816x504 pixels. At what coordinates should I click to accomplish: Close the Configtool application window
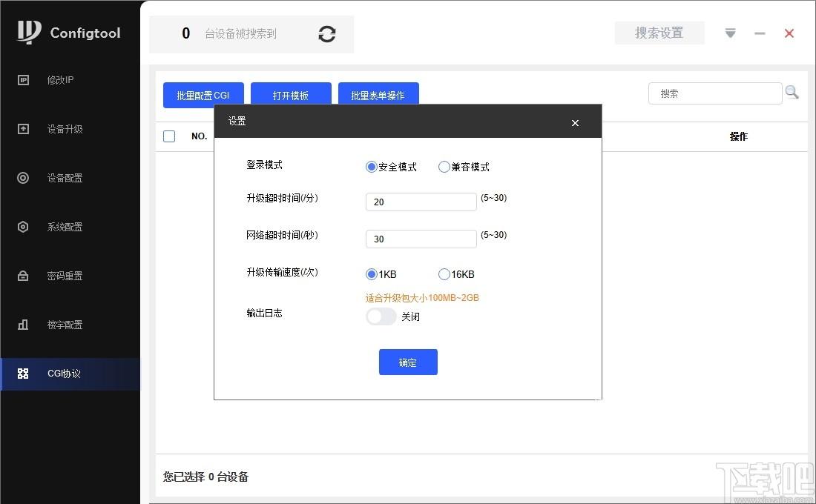click(789, 33)
